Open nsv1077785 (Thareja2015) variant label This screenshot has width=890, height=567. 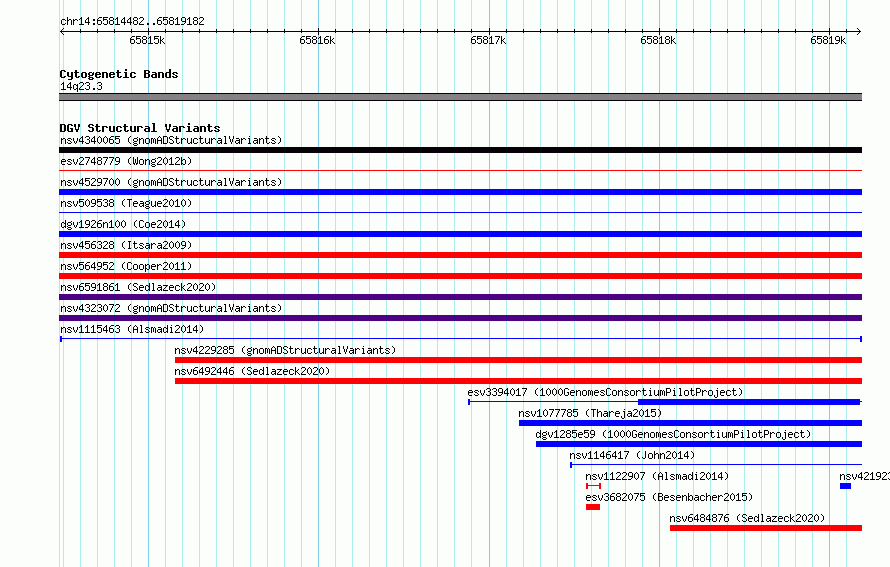[590, 413]
